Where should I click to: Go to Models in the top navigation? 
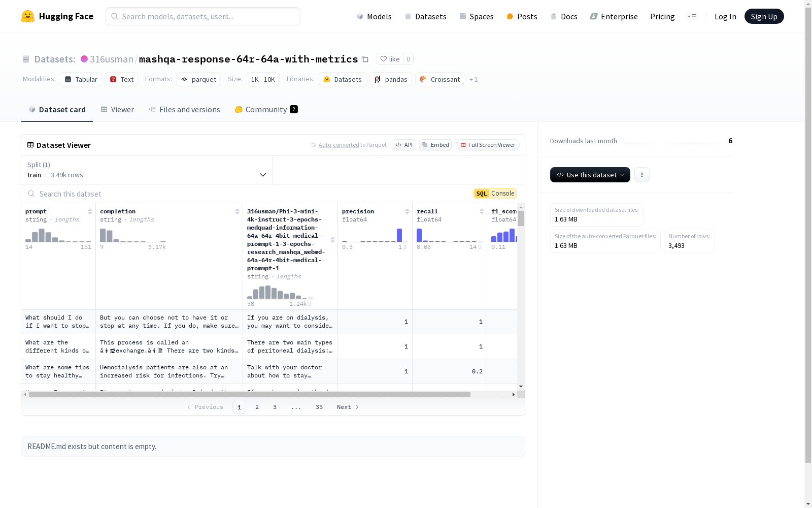pos(374,16)
